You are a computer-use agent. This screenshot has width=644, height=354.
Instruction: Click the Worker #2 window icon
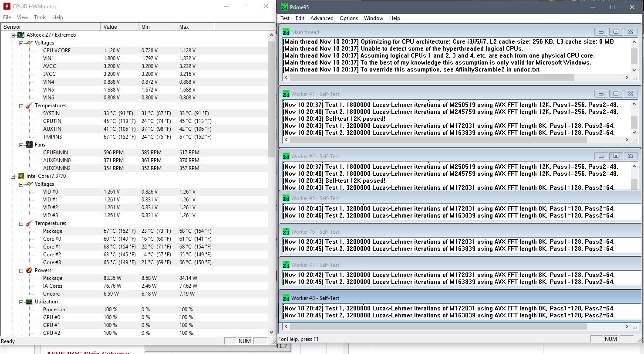[x=286, y=156]
